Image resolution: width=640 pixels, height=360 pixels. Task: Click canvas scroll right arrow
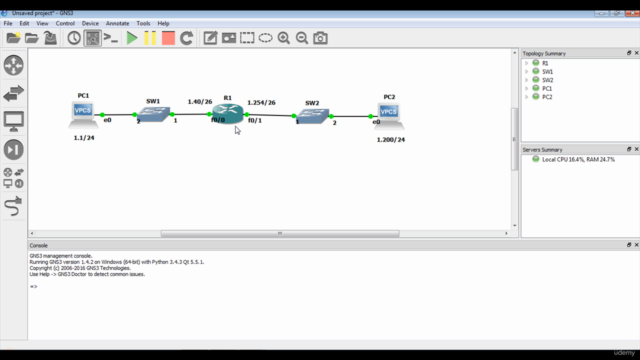click(506, 233)
